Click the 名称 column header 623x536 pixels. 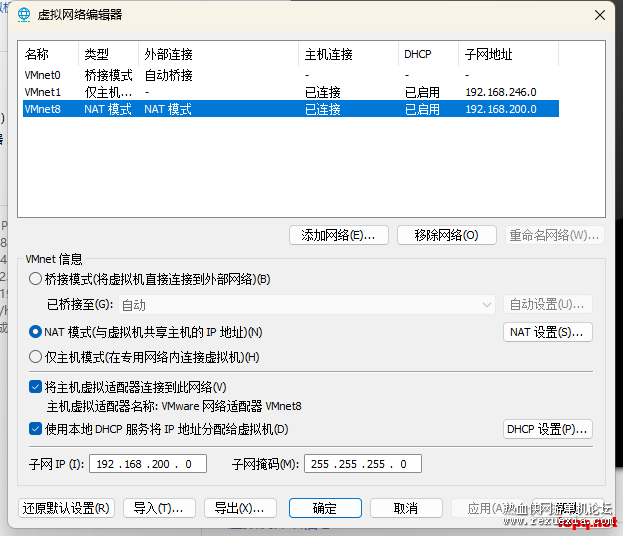(x=49, y=54)
